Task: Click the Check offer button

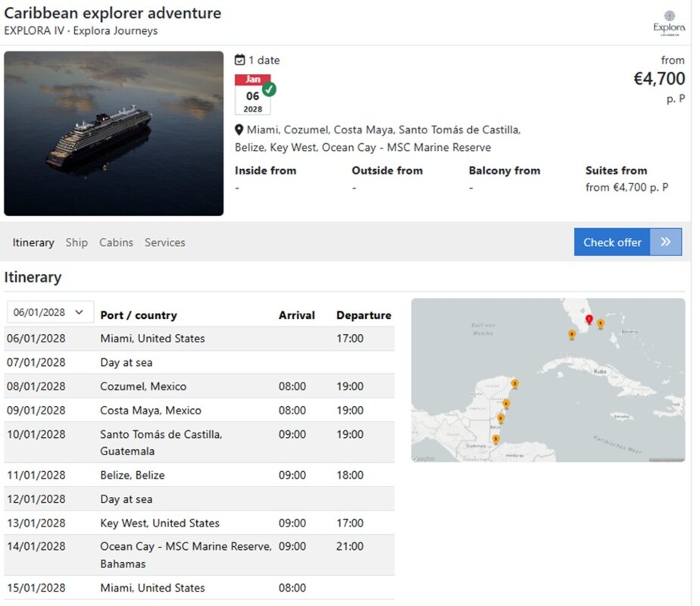Action: pos(628,242)
